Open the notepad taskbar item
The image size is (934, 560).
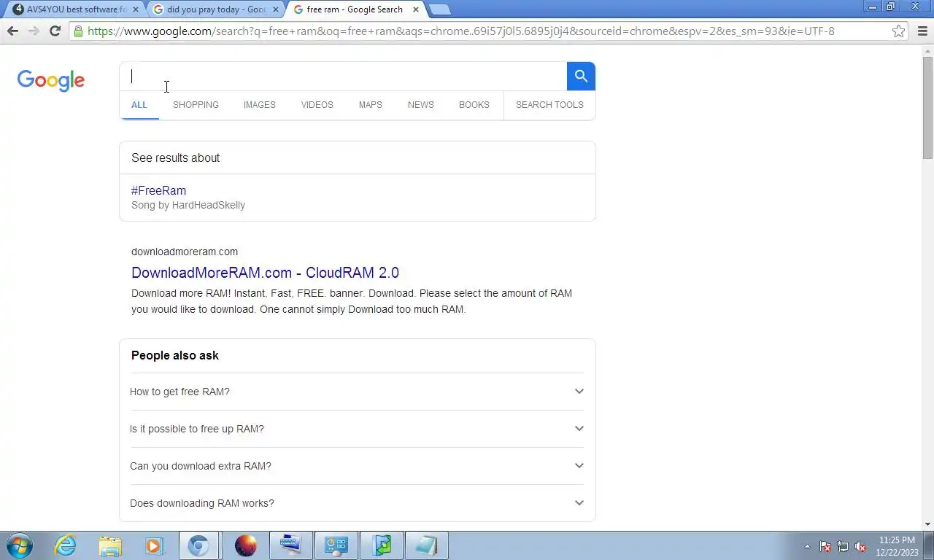pyautogui.click(x=426, y=545)
